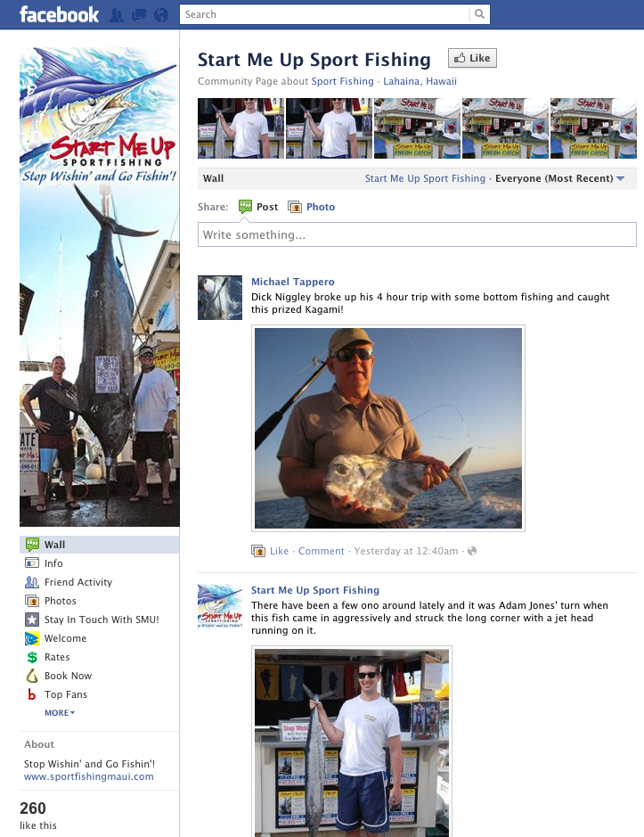Image resolution: width=644 pixels, height=837 pixels.
Task: Open the Book Now sidebar item
Action: (58, 676)
